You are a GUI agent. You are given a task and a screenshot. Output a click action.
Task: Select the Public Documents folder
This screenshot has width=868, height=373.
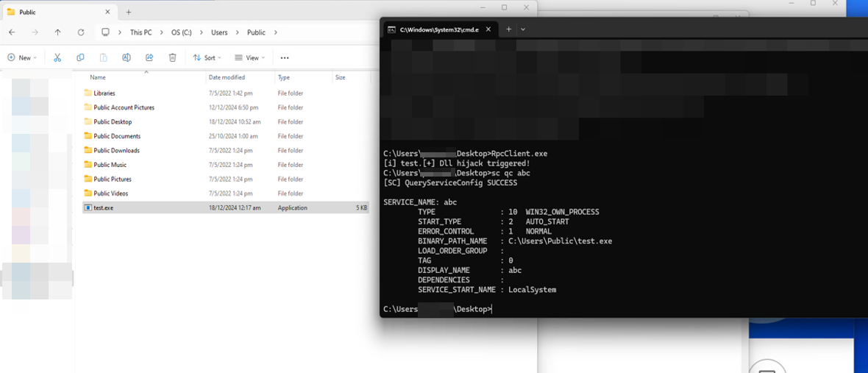226,136
